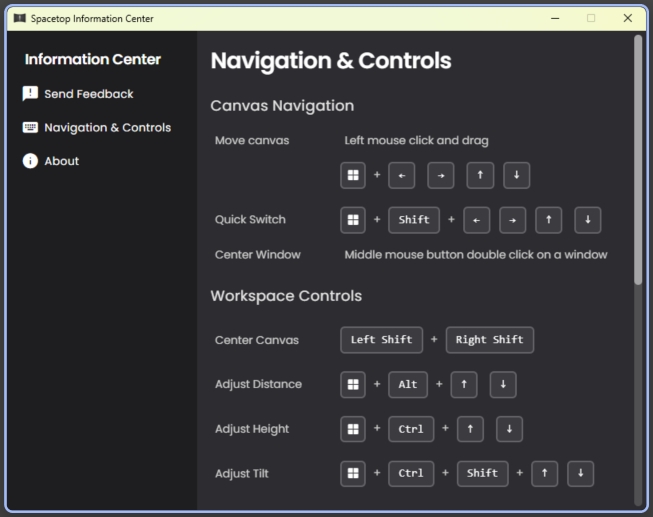This screenshot has width=653, height=517.
Task: Click up arrow key in Adjust Tilt row
Action: coord(544,474)
